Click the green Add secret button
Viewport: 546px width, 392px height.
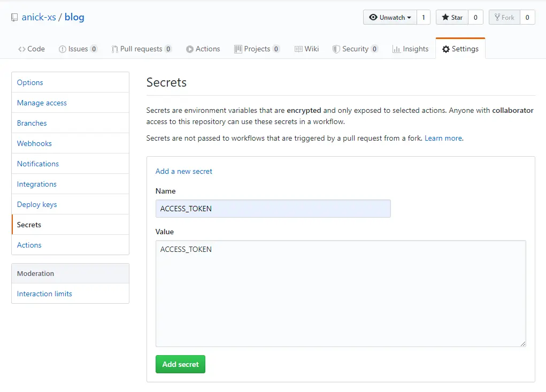click(x=180, y=364)
